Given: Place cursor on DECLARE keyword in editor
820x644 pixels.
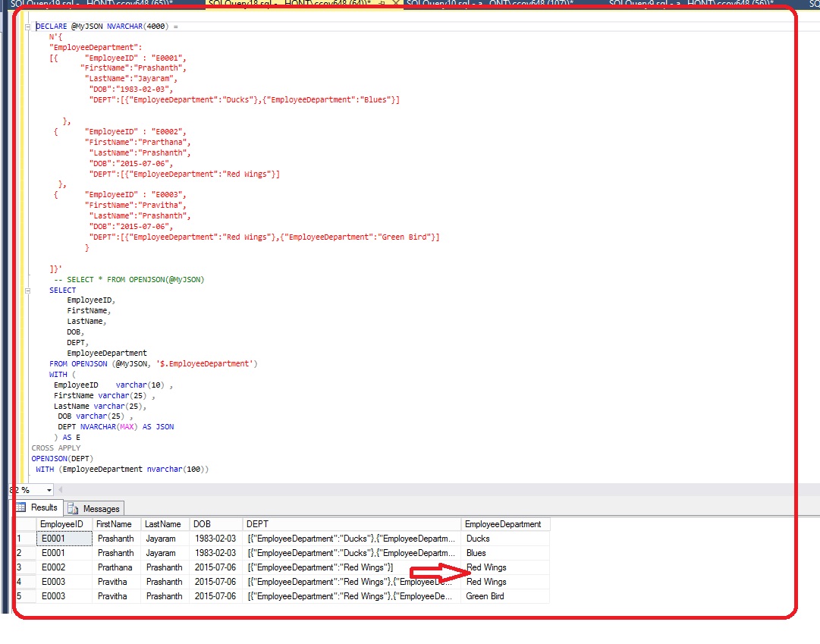Looking at the screenshot, I should pyautogui.click(x=52, y=26).
